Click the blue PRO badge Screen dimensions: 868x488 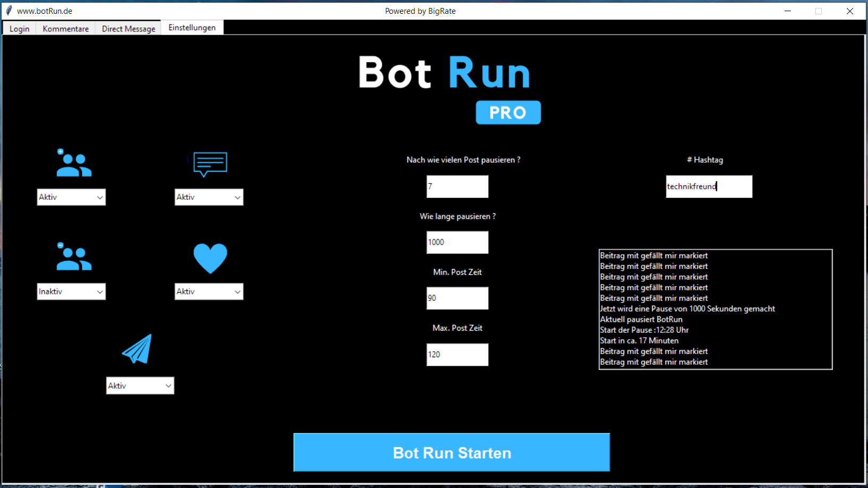508,112
